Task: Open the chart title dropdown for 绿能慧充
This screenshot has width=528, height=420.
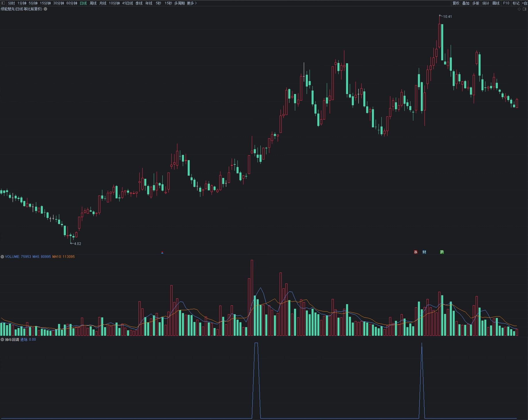Action: pyautogui.click(x=45, y=9)
